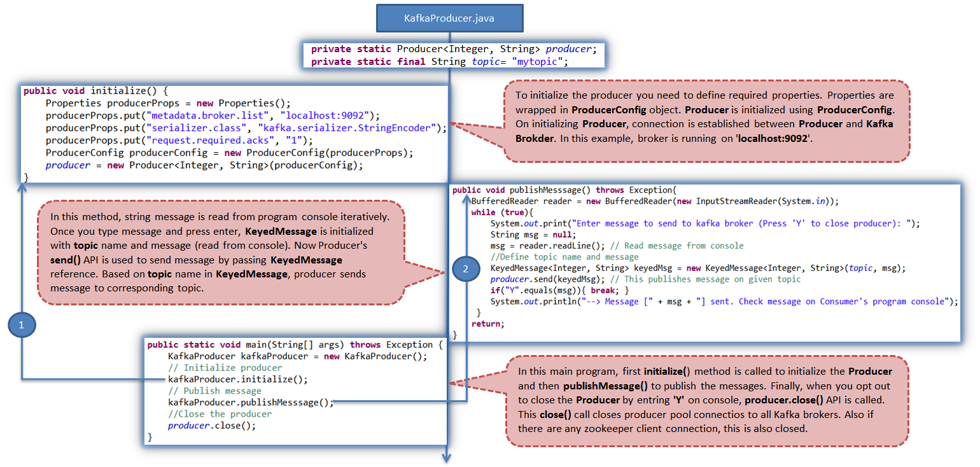Click the numbered step 2 circle marker
Image resolution: width=980 pixels, height=467 pixels.
(466, 268)
